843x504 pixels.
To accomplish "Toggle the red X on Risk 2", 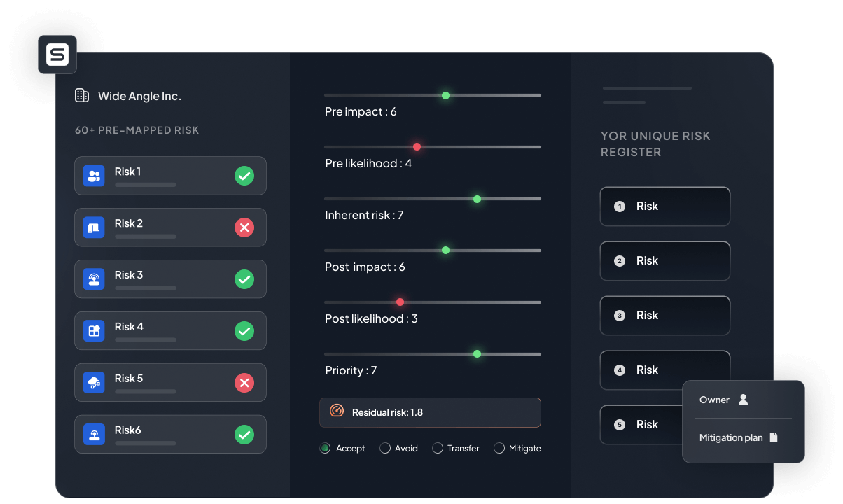I will pos(244,227).
